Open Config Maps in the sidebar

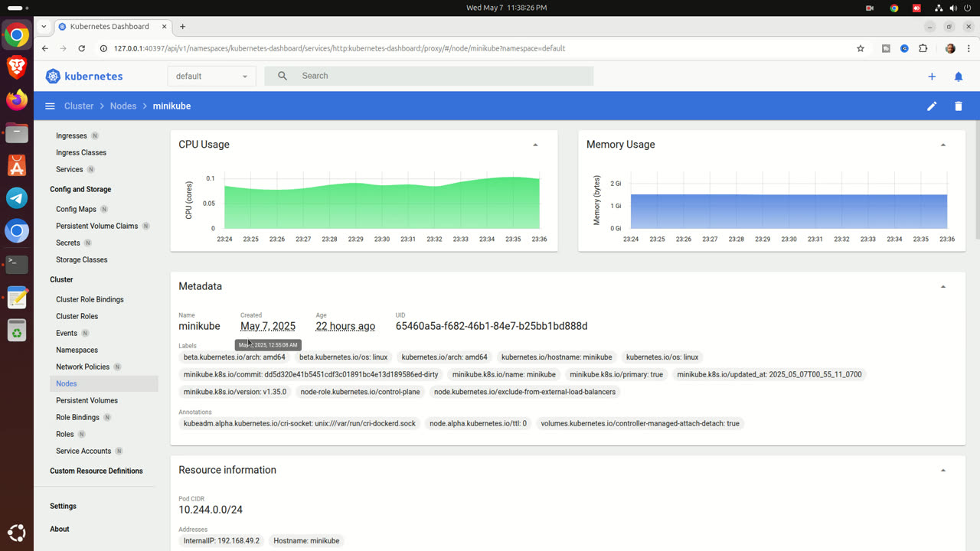76,209
